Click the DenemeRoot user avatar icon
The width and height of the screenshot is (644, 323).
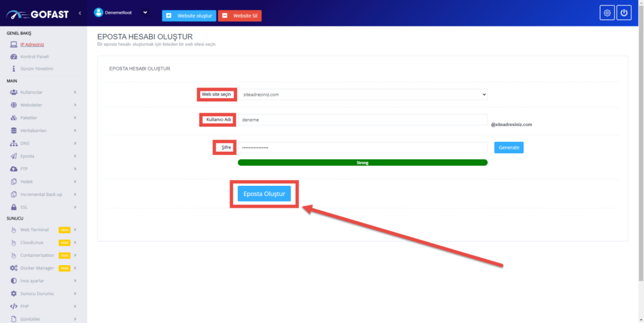click(98, 12)
